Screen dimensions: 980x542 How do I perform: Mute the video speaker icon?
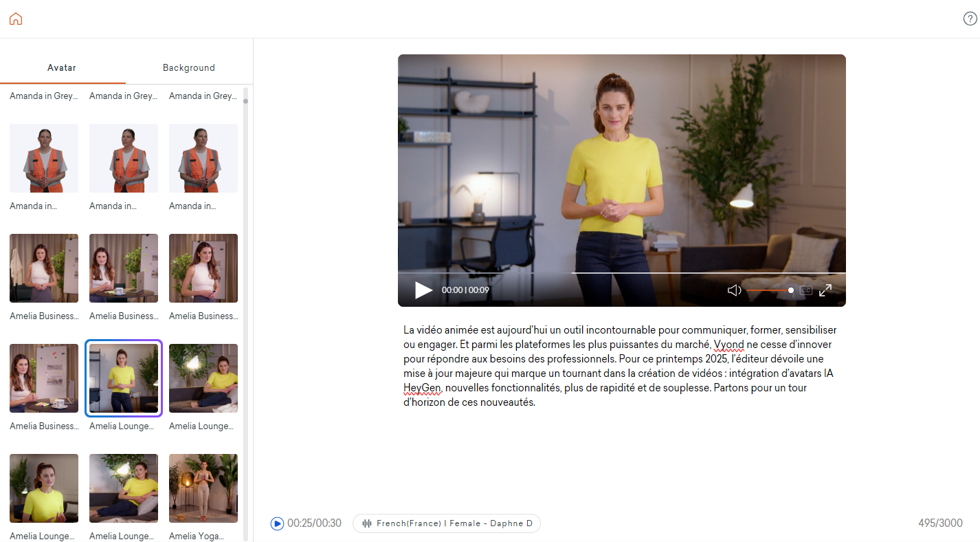pyautogui.click(x=734, y=290)
